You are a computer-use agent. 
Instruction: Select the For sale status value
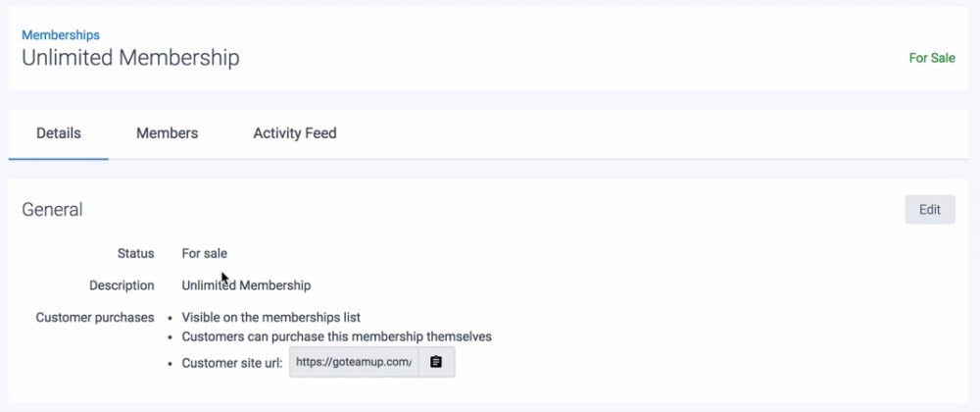tap(204, 253)
